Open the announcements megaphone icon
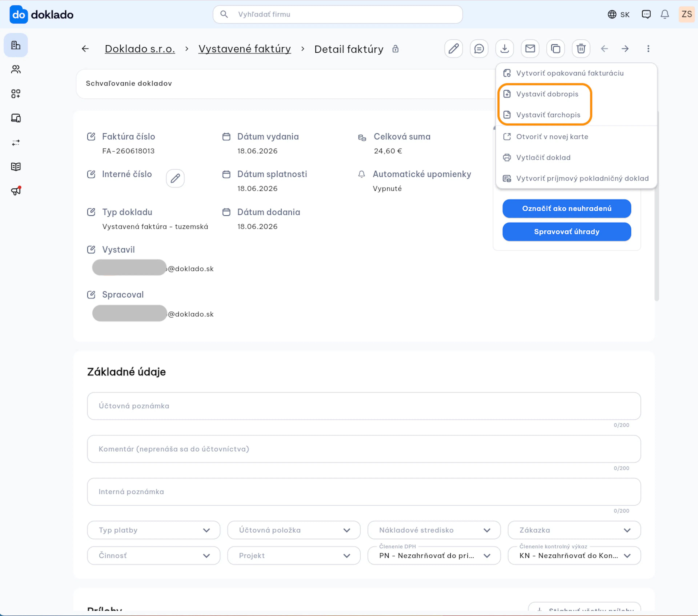The width and height of the screenshot is (698, 616). pos(16,191)
